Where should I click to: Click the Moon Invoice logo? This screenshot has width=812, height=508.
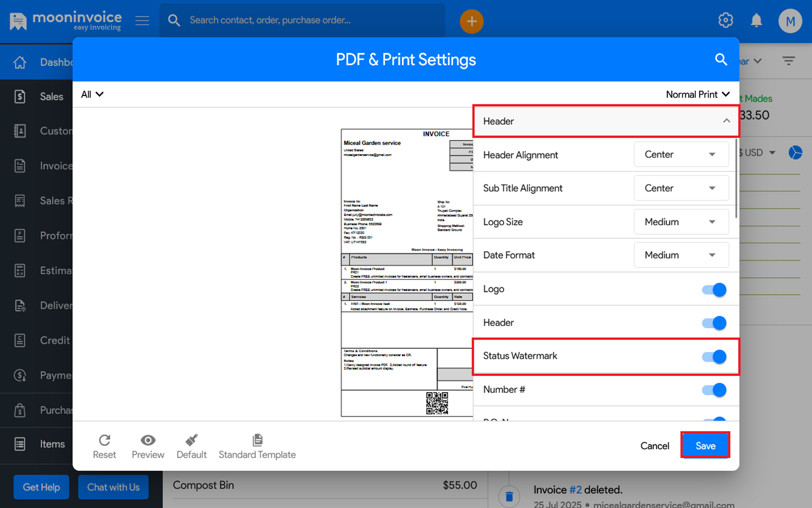(65, 21)
